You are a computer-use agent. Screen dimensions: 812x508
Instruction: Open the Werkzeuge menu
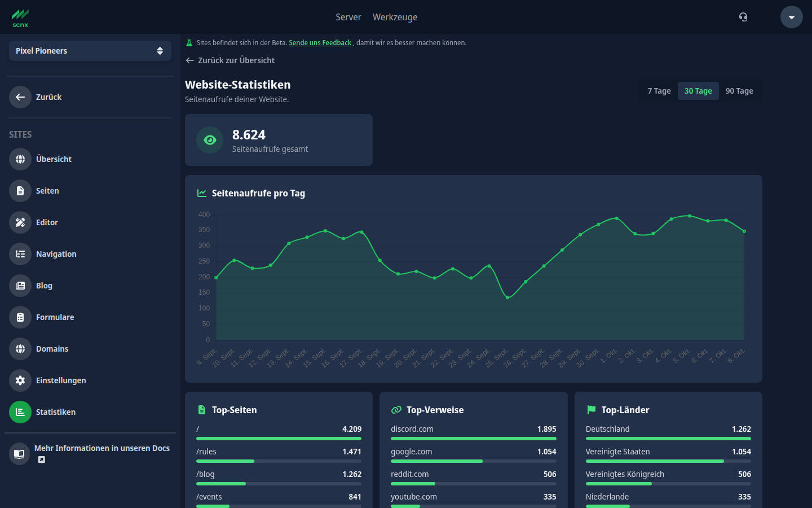(x=395, y=17)
